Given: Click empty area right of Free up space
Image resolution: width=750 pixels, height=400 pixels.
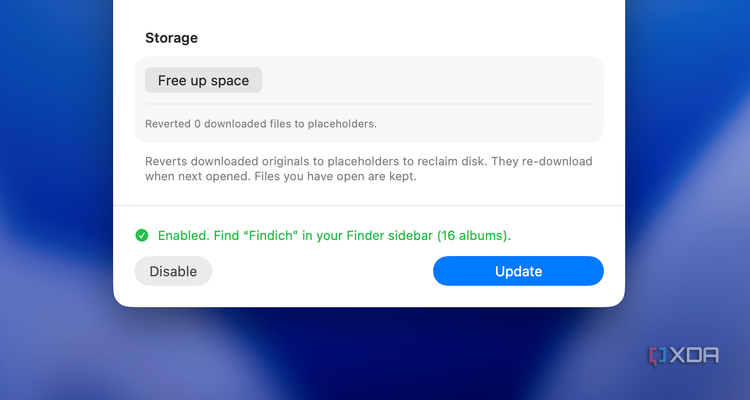Looking at the screenshot, I should 430,80.
